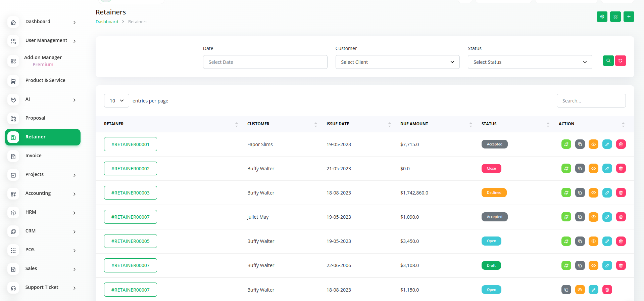Change entries per page dropdown

[x=116, y=101]
